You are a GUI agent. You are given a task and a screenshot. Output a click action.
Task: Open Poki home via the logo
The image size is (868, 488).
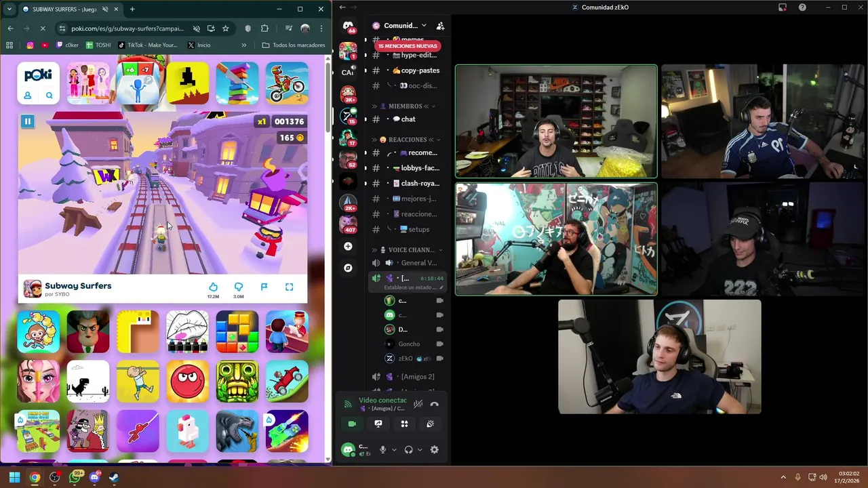(x=38, y=75)
